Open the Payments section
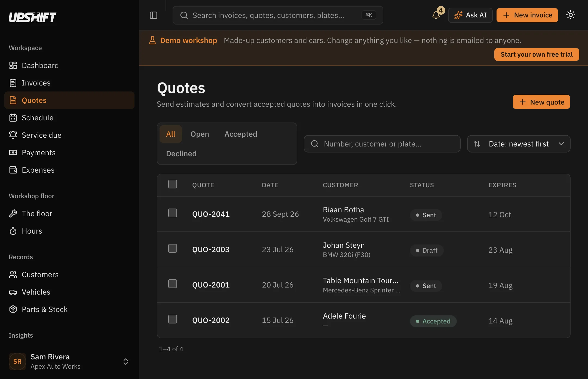 (x=69, y=152)
